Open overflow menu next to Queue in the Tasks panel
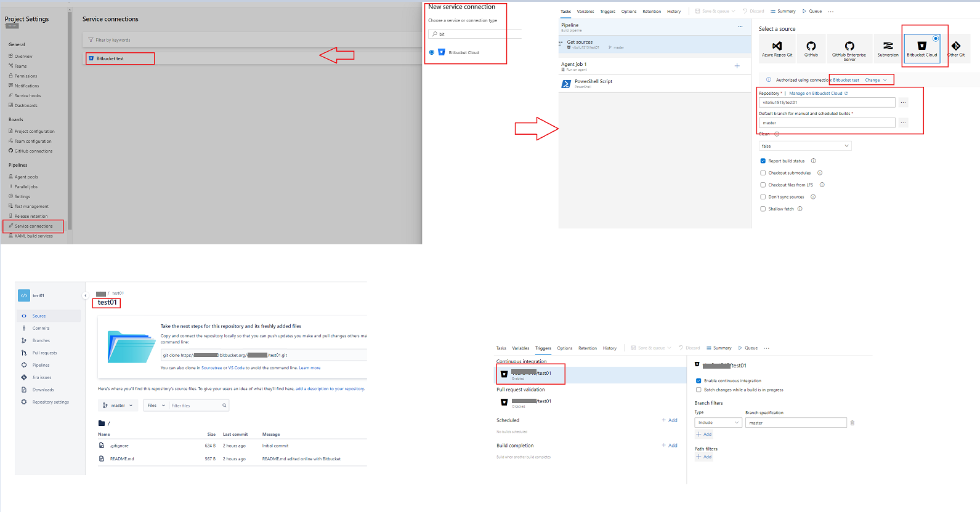 click(830, 11)
